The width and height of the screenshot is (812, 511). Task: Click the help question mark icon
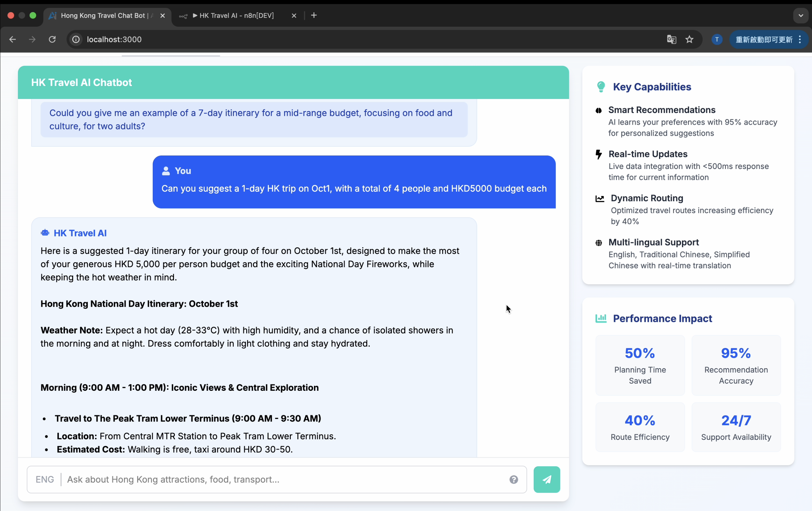point(513,479)
